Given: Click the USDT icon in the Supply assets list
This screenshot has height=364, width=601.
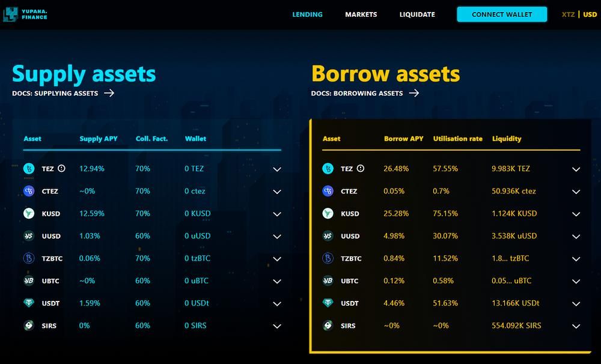Looking at the screenshot, I should (x=28, y=303).
